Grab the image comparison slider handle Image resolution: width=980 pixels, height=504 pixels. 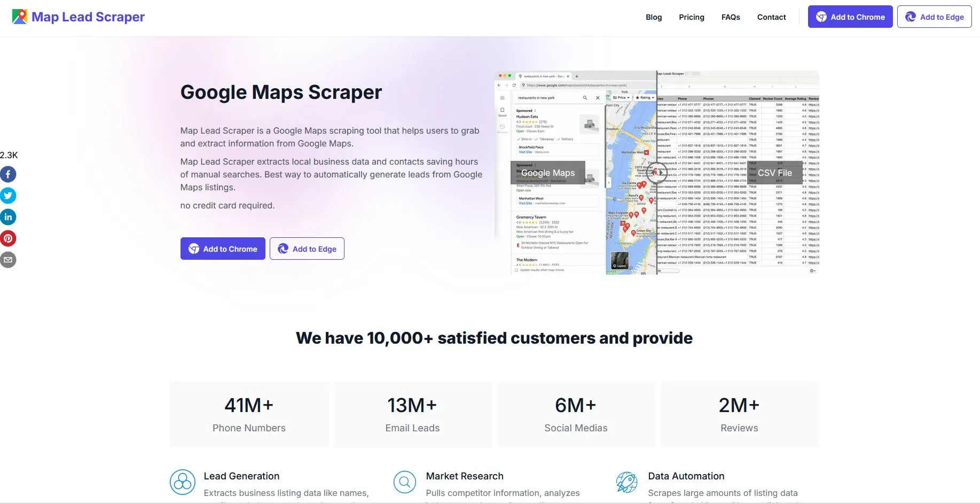coord(657,173)
